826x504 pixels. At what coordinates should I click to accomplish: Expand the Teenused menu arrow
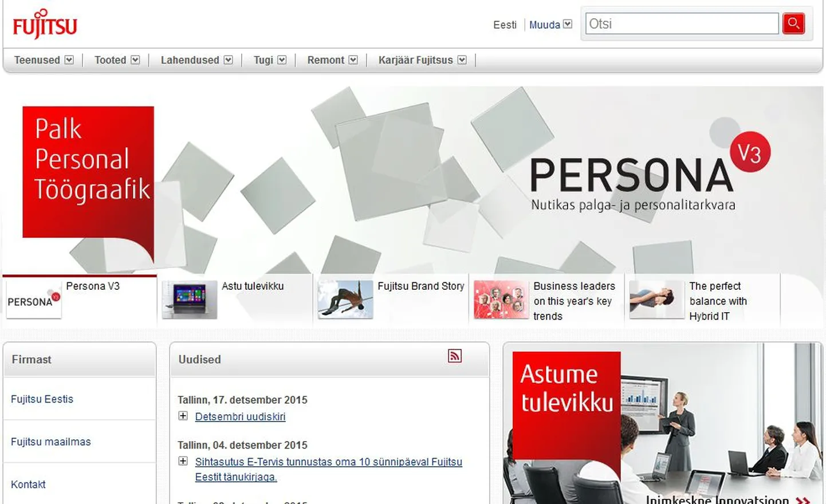pyautogui.click(x=69, y=60)
